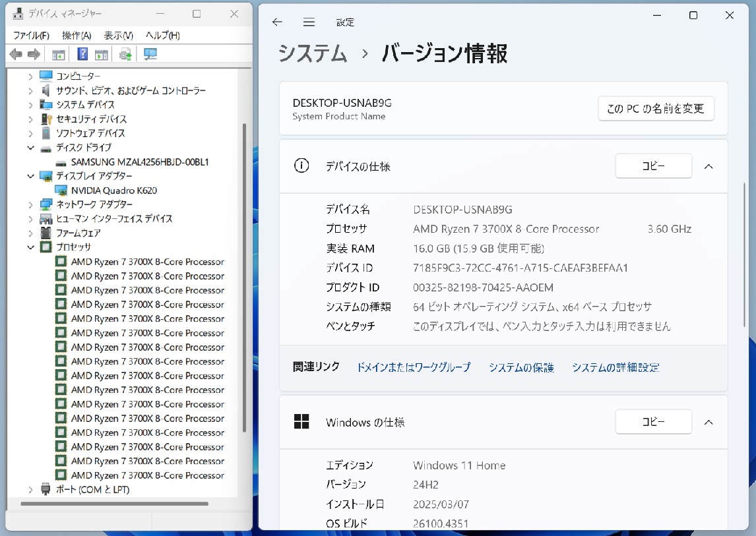The width and height of the screenshot is (756, 536).
Task: Expand the コンピューター tree node
Action: pyautogui.click(x=31, y=76)
